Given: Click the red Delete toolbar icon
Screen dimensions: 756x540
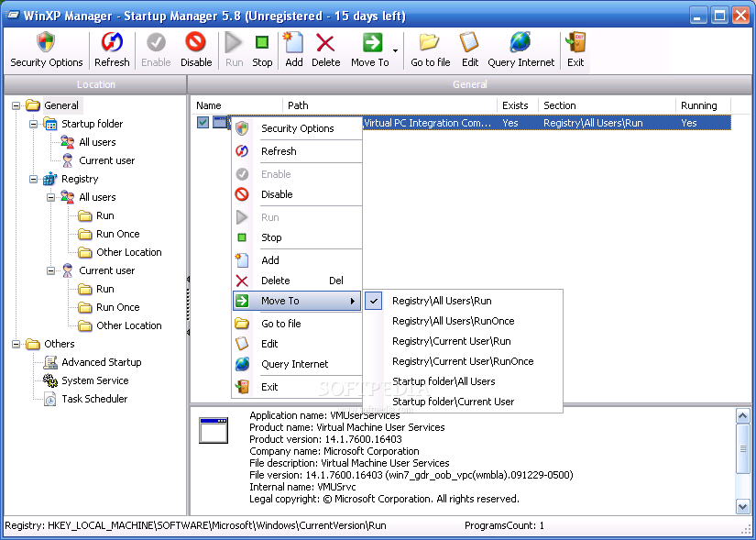Looking at the screenshot, I should coord(325,42).
